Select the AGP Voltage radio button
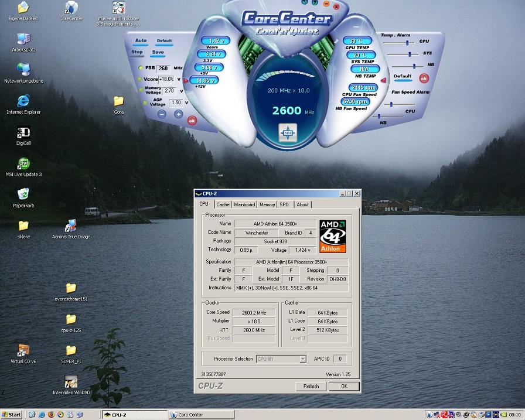This screenshot has width=525, height=420. pos(145,103)
